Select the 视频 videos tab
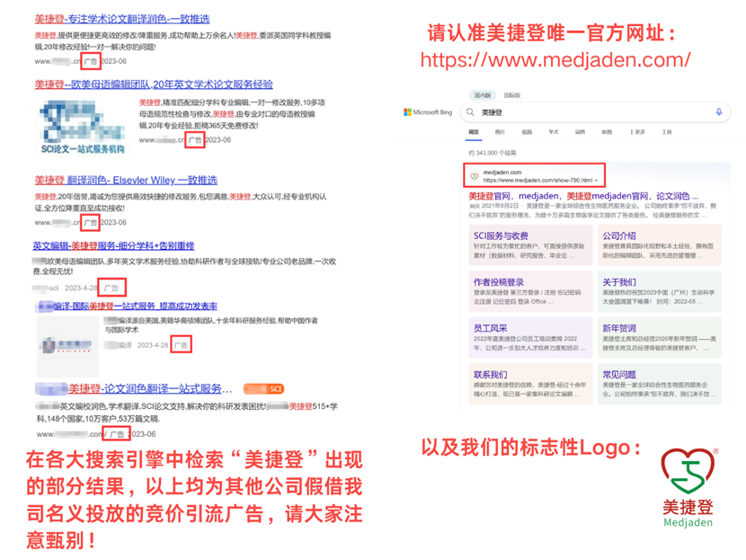This screenshot has height=560, width=746. click(x=527, y=132)
